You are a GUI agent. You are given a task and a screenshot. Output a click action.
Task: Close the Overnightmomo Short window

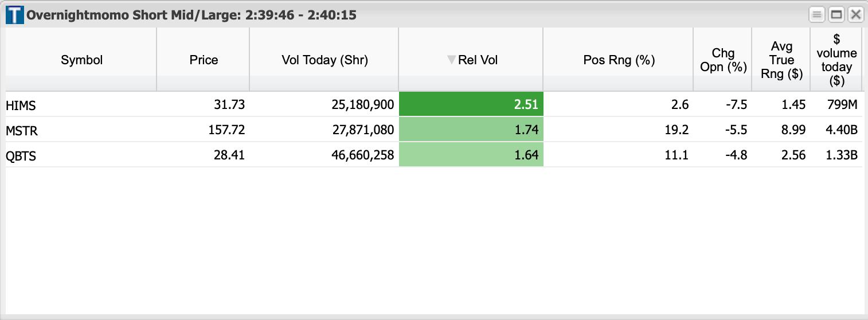pos(855,15)
